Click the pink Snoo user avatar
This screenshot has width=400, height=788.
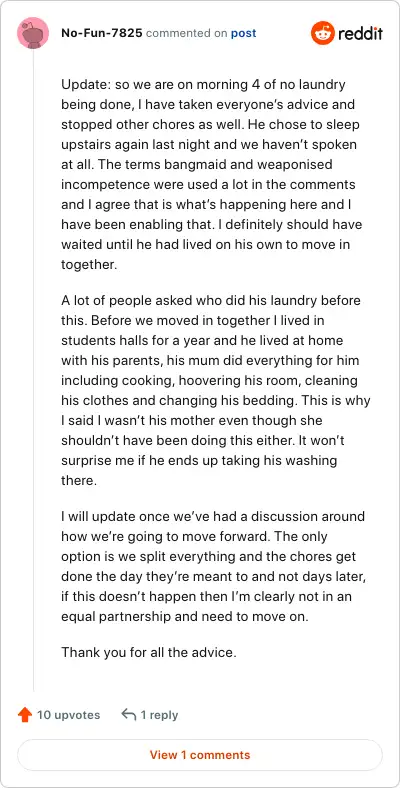[x=33, y=33]
